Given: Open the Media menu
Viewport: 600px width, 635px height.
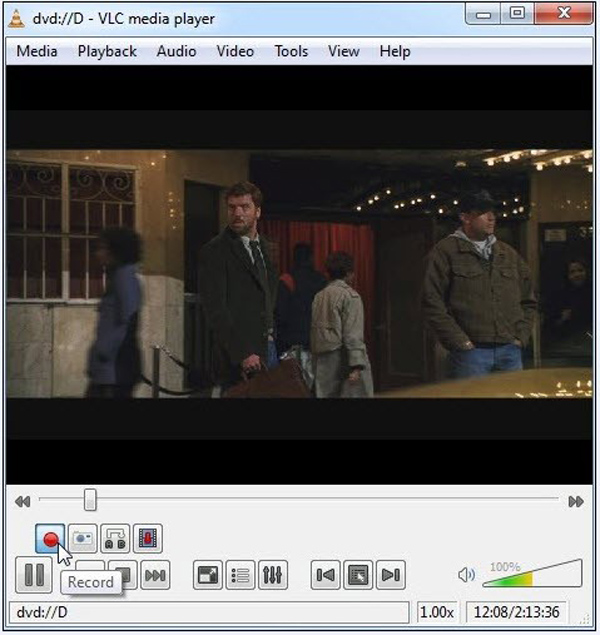Looking at the screenshot, I should [x=37, y=51].
